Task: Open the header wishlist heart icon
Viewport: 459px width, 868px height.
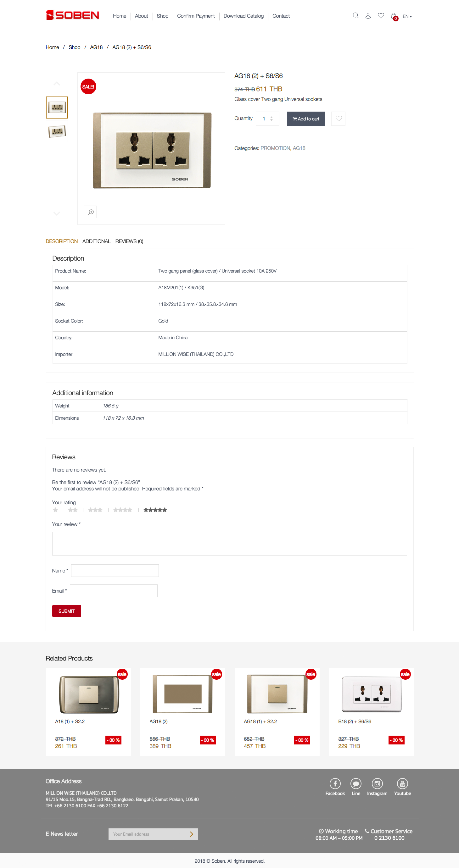Action: (x=381, y=15)
